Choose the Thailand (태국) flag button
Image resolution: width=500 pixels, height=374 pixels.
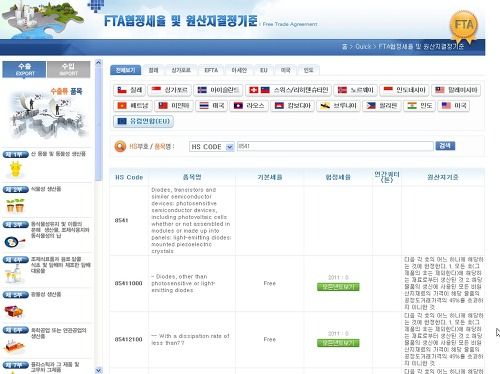tap(212, 106)
